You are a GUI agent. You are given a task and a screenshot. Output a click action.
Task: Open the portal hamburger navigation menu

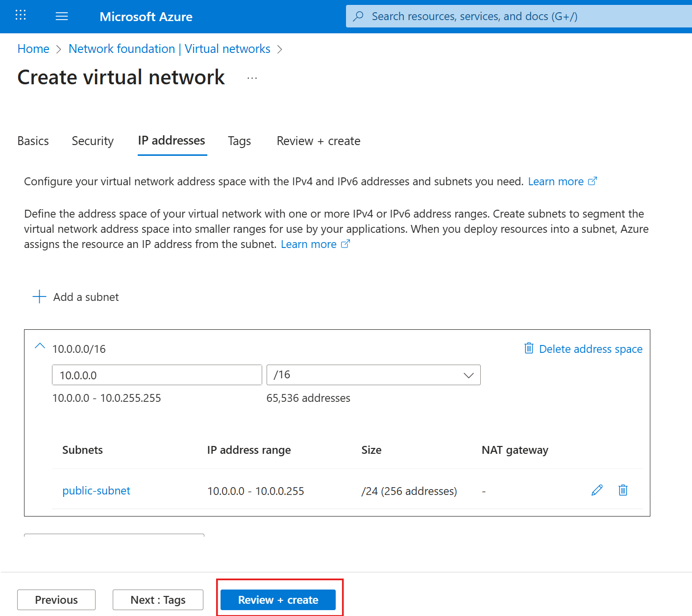tap(62, 16)
